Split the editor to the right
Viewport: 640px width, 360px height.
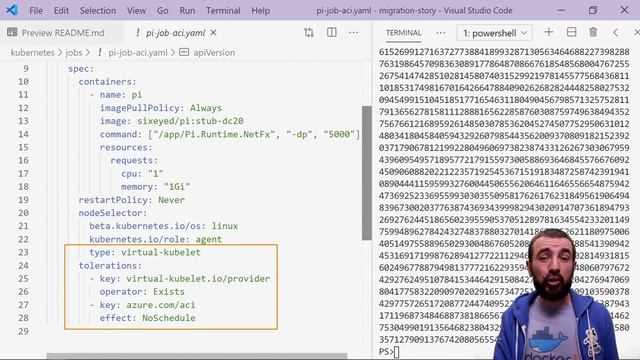(331, 33)
